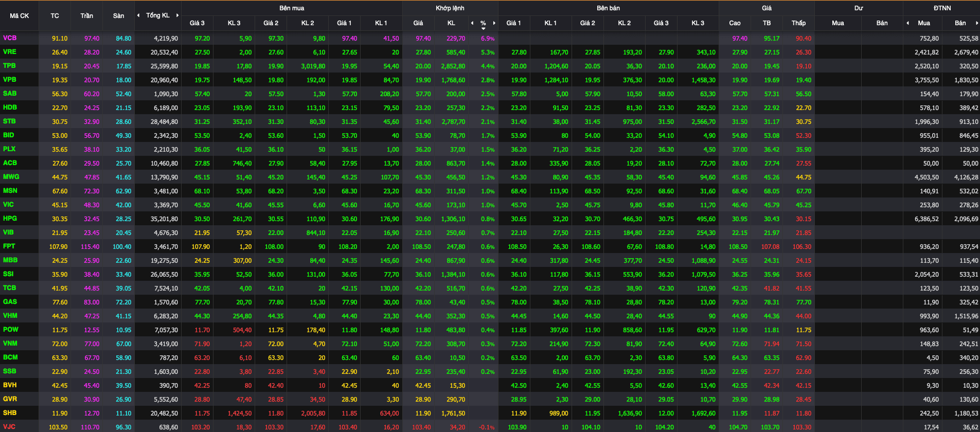Click the TB average price column header
Screen dimensions: 980x432
pyautogui.click(x=767, y=23)
